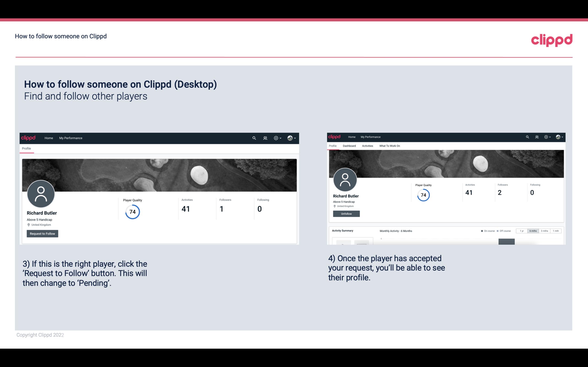Navigate to the Home menu item

48,138
